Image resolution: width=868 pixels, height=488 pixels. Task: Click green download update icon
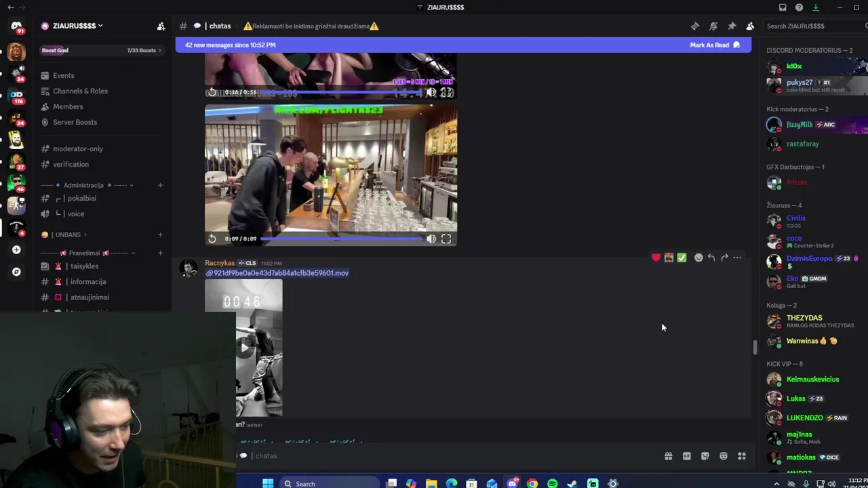coord(815,7)
